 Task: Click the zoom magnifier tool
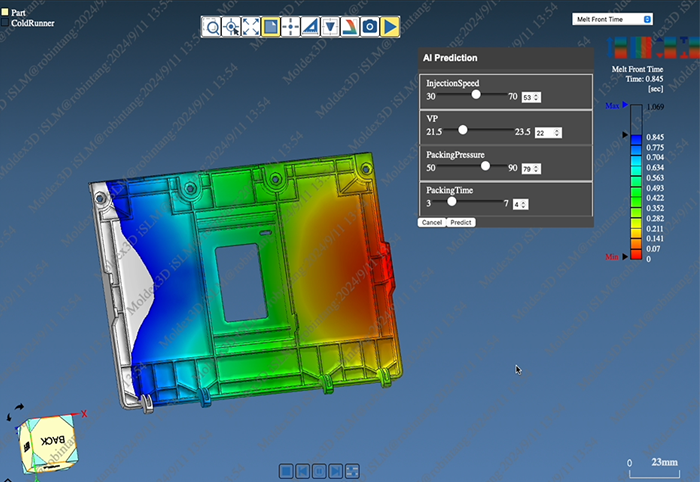213,27
